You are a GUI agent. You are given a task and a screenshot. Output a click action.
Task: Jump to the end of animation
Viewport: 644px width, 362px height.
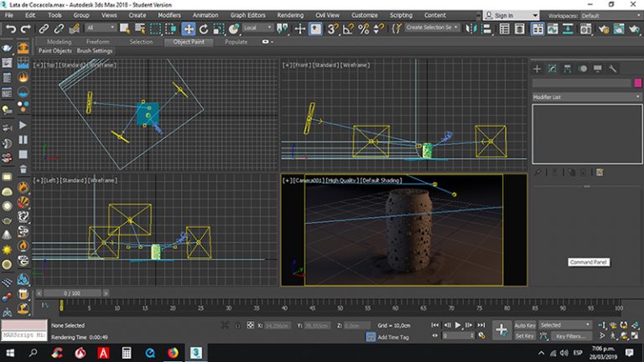(481, 325)
